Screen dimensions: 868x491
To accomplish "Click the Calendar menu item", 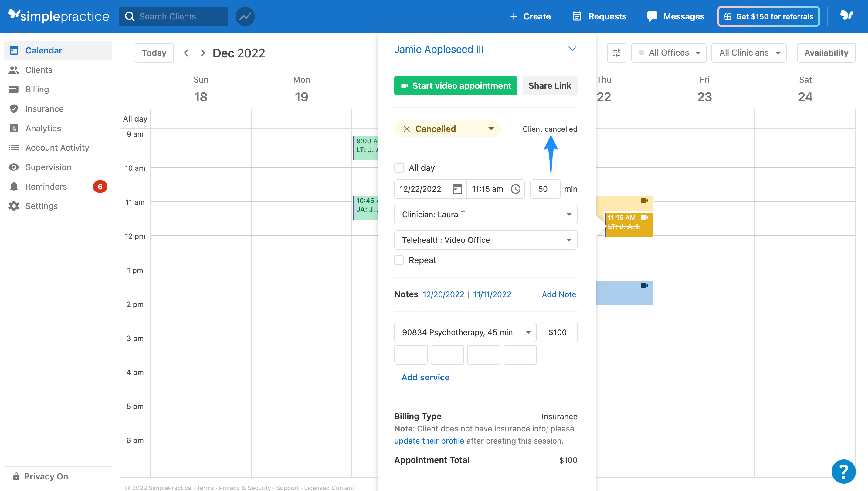I will (43, 50).
